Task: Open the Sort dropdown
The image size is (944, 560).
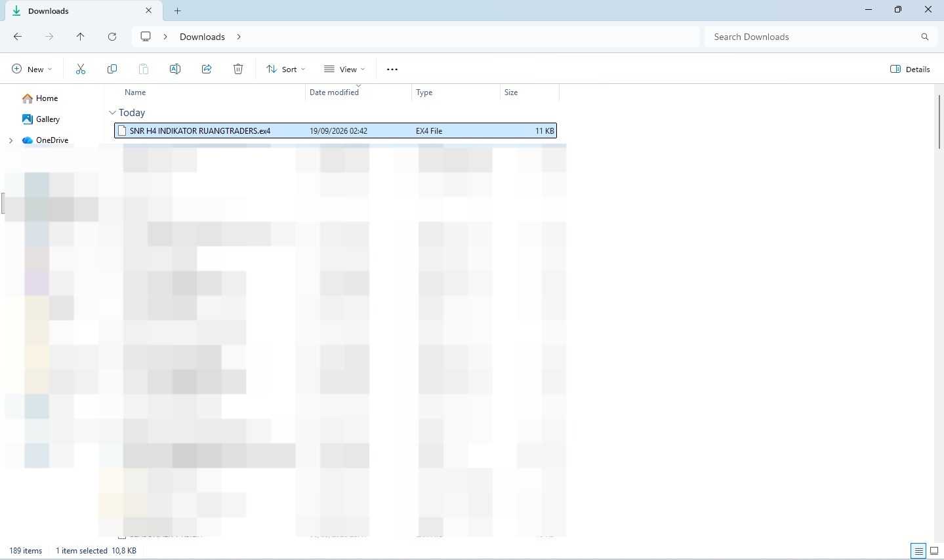Action: click(x=286, y=69)
